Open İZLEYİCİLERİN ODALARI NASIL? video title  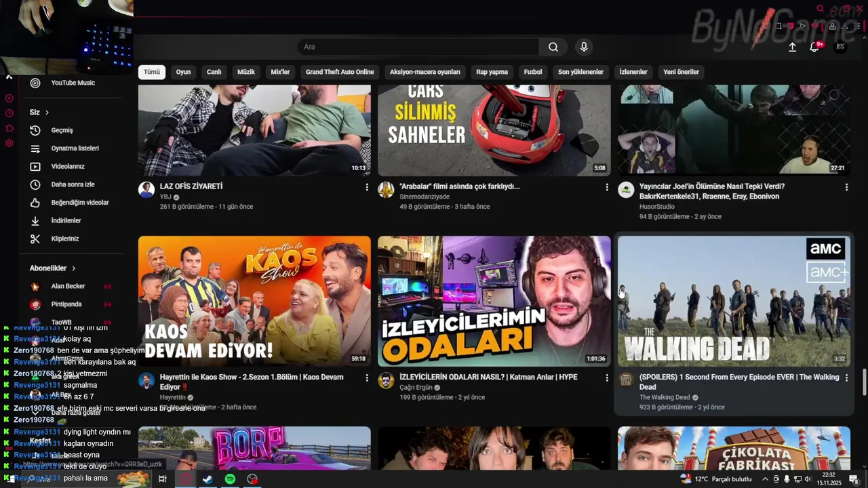coord(488,377)
